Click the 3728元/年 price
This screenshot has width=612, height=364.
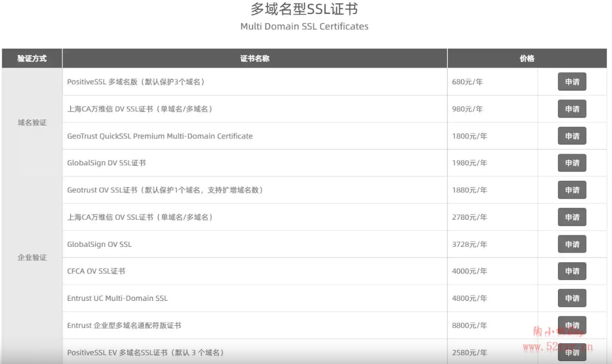tap(470, 244)
